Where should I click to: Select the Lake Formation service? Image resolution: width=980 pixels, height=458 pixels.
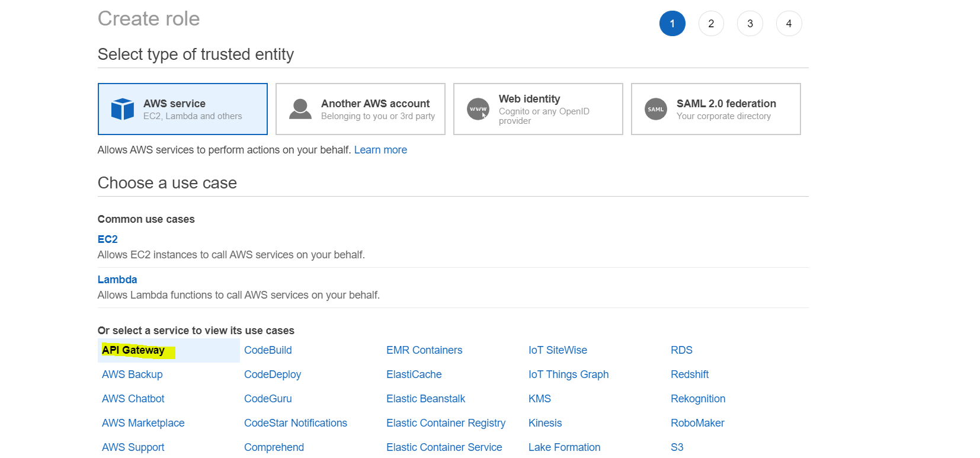pos(565,447)
